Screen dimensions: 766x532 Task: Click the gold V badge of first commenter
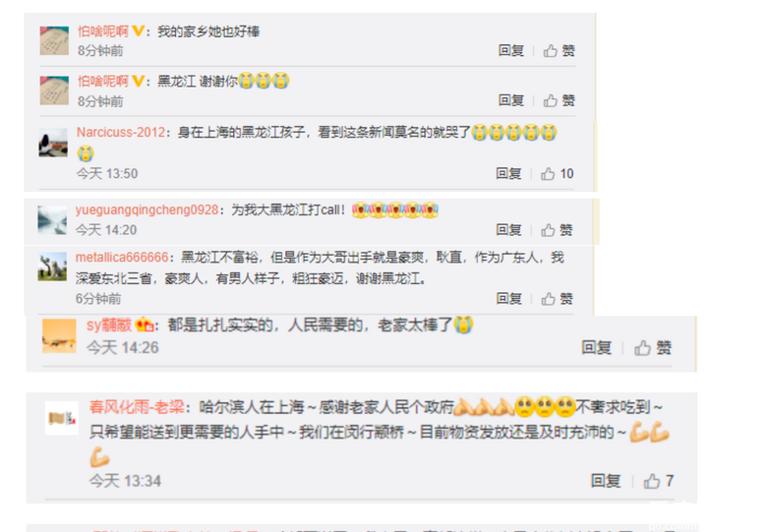[139, 31]
